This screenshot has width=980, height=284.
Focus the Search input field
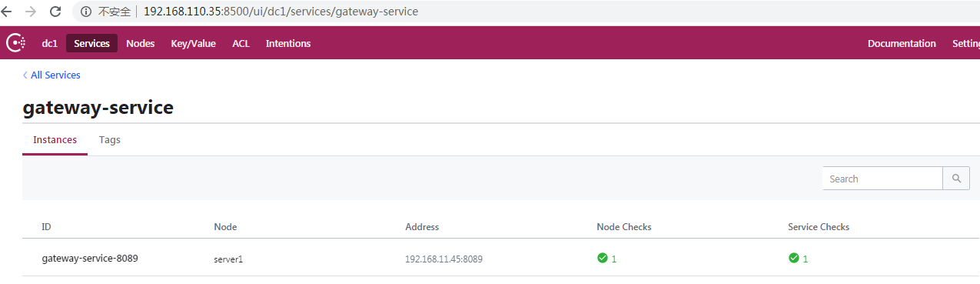click(882, 179)
